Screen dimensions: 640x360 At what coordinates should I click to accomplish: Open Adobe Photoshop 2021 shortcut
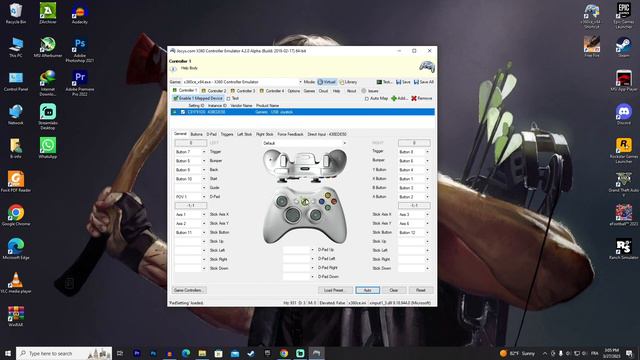click(x=80, y=50)
